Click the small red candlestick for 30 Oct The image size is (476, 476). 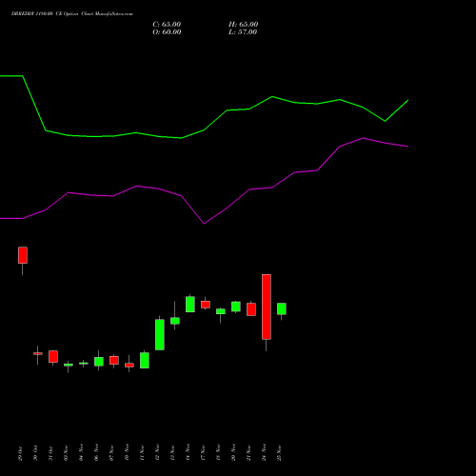38,353
